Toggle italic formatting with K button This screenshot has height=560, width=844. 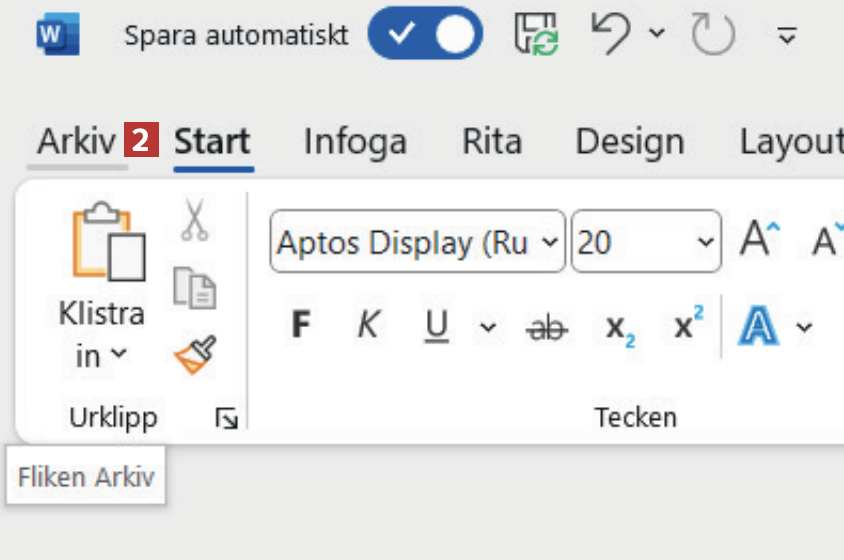coord(368,326)
